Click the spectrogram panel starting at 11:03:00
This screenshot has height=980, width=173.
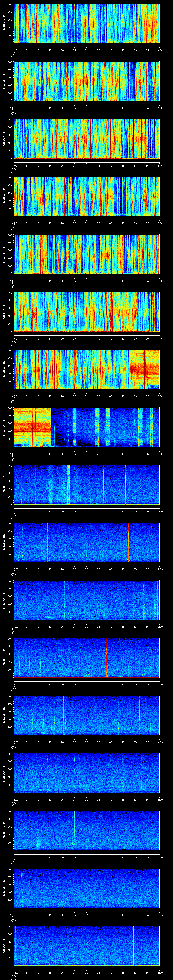click(x=86, y=139)
